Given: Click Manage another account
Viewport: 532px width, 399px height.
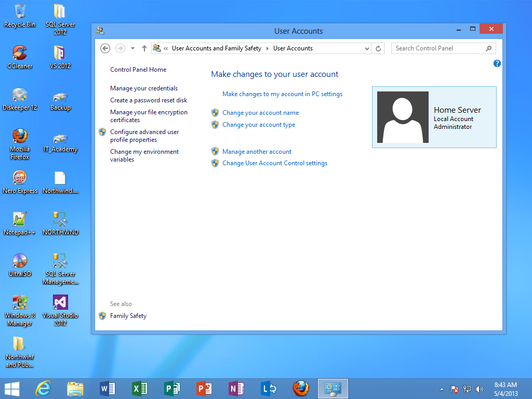Looking at the screenshot, I should pyautogui.click(x=257, y=152).
